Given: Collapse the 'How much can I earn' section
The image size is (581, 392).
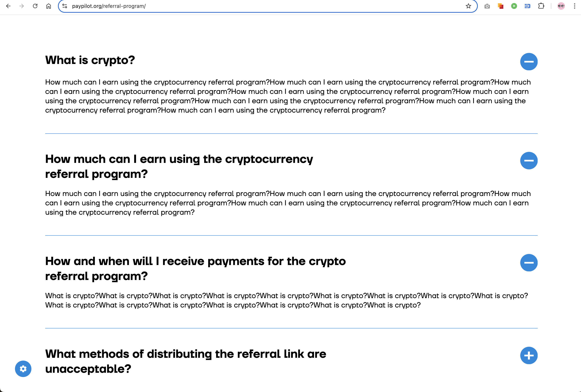Looking at the screenshot, I should pos(529,160).
